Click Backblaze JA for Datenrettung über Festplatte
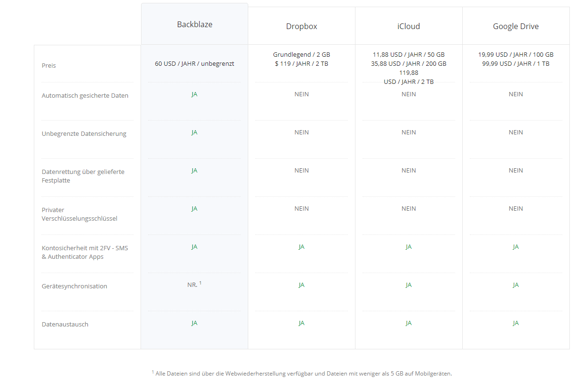The height and width of the screenshot is (387, 588). point(194,170)
